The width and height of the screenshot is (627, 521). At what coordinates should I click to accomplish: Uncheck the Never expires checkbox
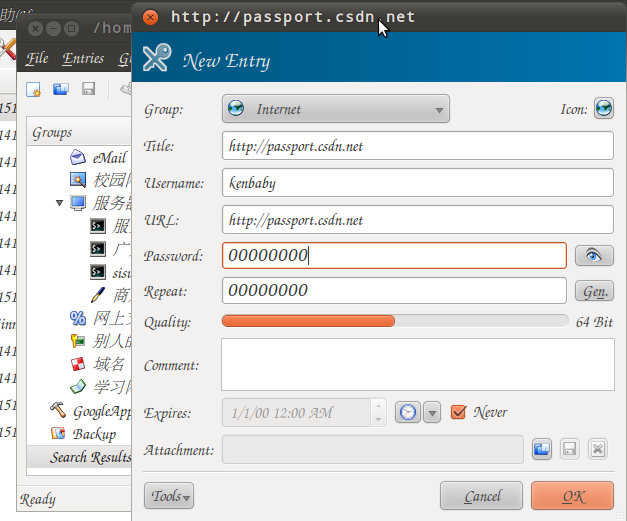coord(458,412)
